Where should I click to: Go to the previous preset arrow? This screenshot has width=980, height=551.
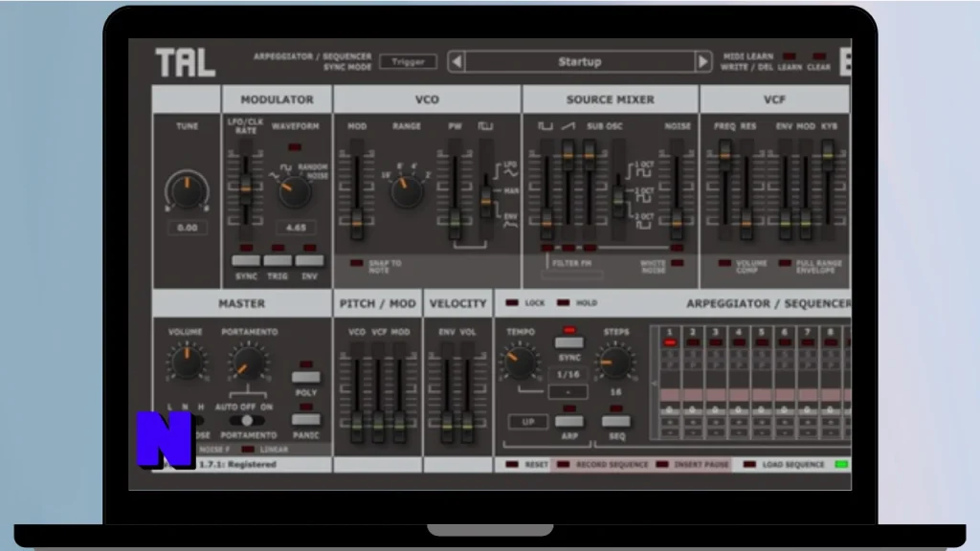point(457,62)
